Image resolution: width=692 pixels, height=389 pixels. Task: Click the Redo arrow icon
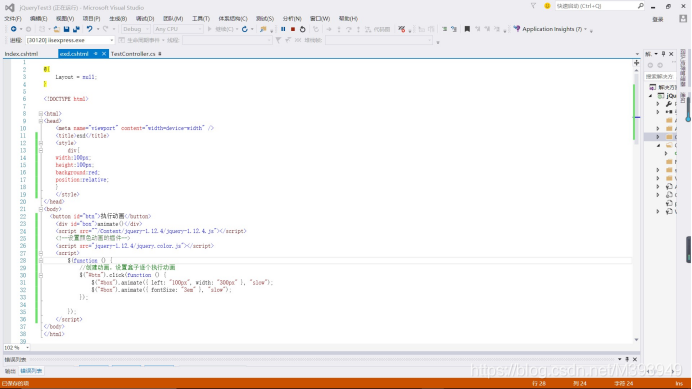click(x=106, y=29)
